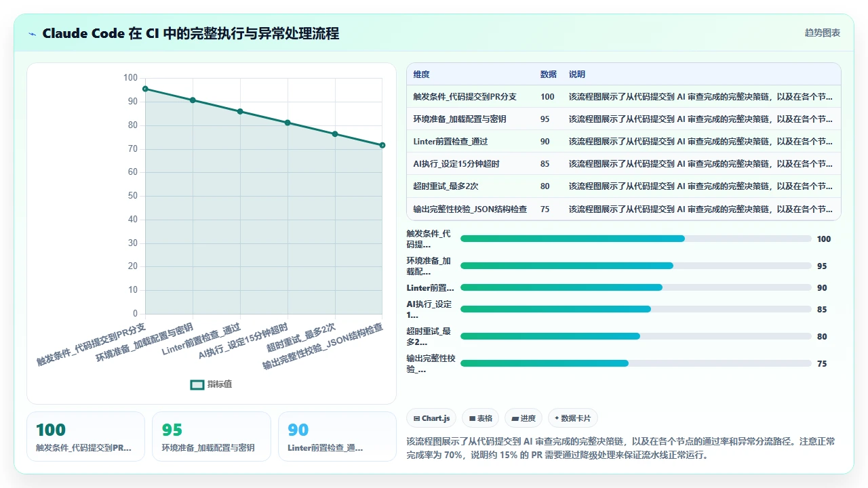This screenshot has width=868, height=488.
Task: Click the 环境准备 progress bar
Action: pyautogui.click(x=636, y=266)
